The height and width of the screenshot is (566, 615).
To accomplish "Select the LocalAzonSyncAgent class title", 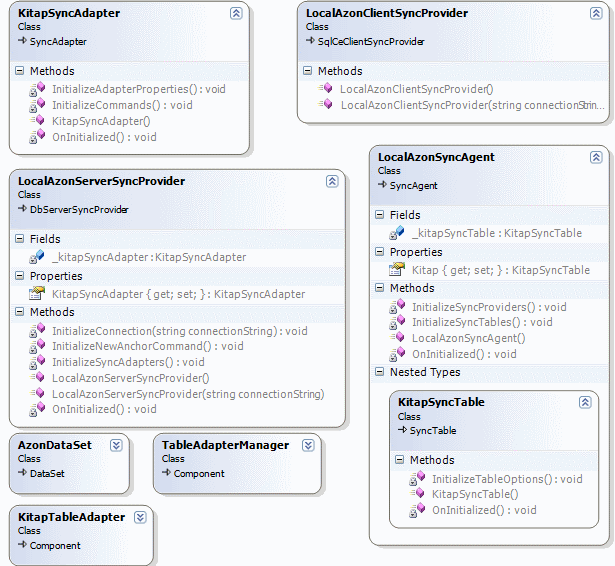I will tap(436, 157).
